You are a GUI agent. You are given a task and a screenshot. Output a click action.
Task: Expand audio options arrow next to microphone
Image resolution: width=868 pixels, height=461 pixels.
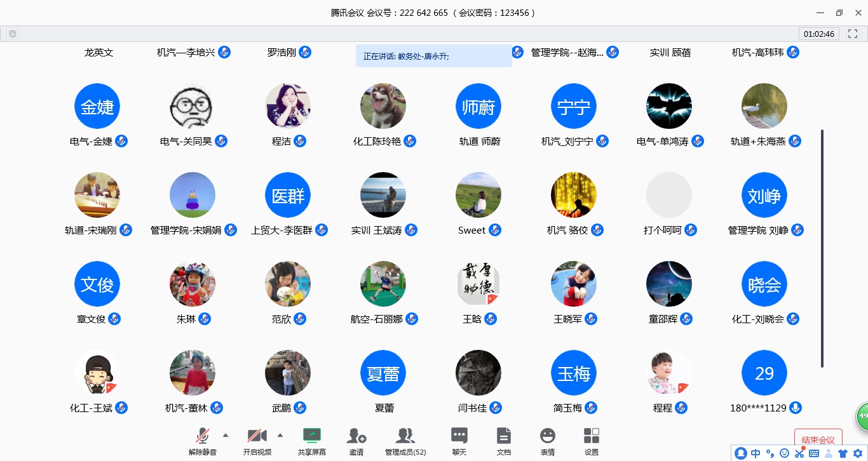(x=226, y=435)
